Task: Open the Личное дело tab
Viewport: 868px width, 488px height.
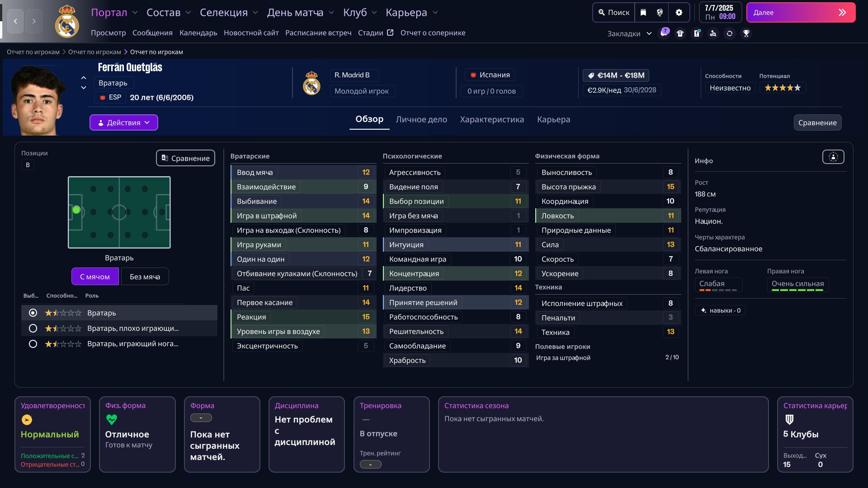Action: coord(421,119)
